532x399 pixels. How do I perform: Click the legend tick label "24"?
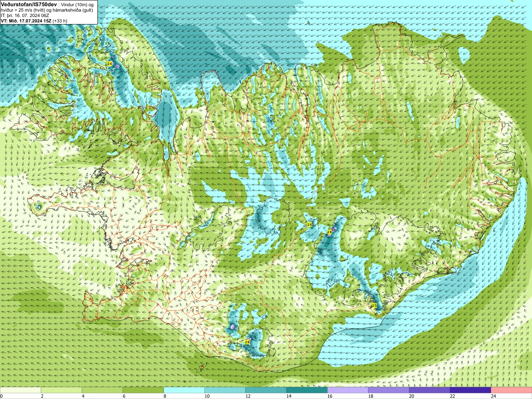click(x=493, y=396)
